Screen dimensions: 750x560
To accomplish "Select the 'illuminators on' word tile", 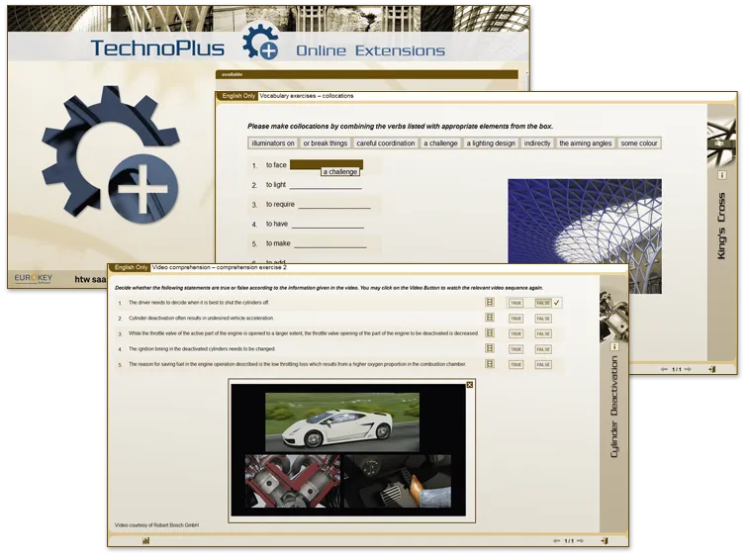I will tap(273, 143).
